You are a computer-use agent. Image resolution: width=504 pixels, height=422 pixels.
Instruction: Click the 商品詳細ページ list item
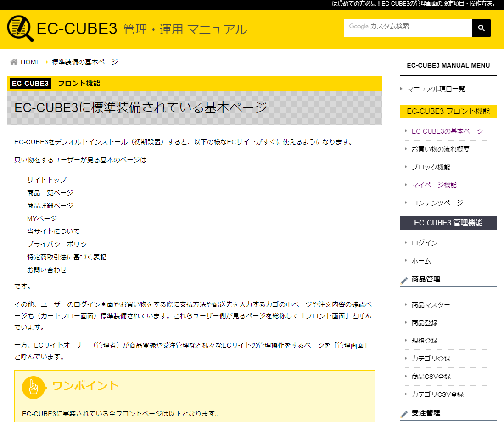[50, 206]
